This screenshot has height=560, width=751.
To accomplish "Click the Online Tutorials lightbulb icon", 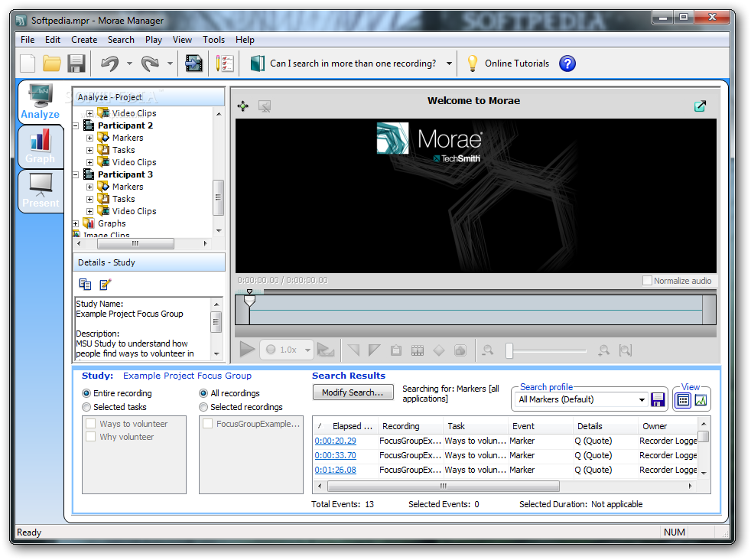I will (473, 63).
